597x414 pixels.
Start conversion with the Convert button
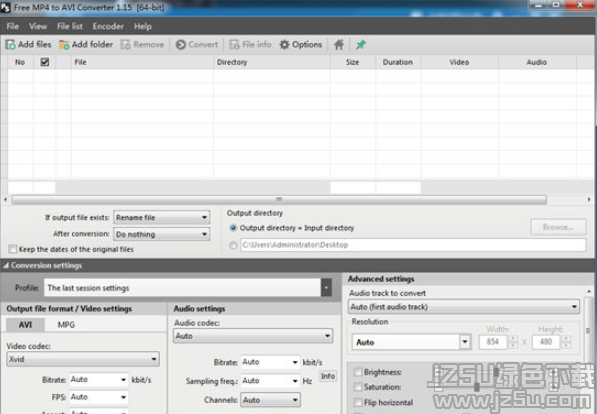click(197, 45)
